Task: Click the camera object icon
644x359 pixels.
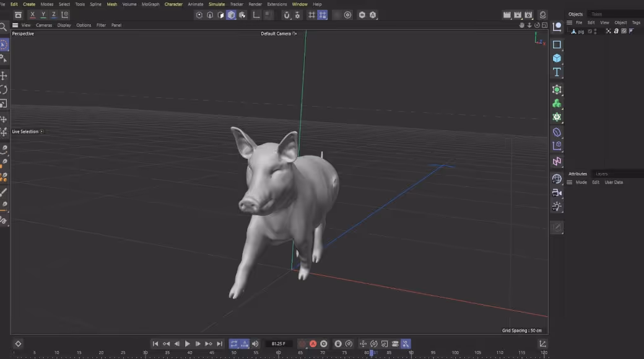Action: [557, 192]
